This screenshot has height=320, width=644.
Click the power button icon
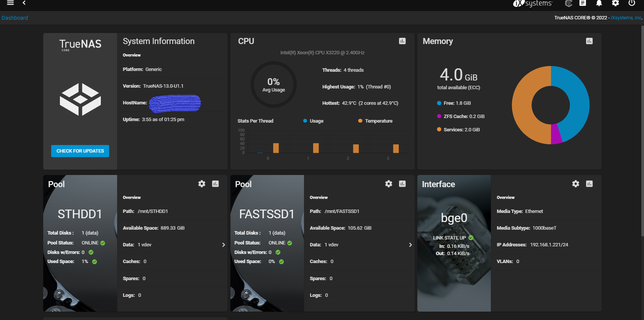(631, 3)
